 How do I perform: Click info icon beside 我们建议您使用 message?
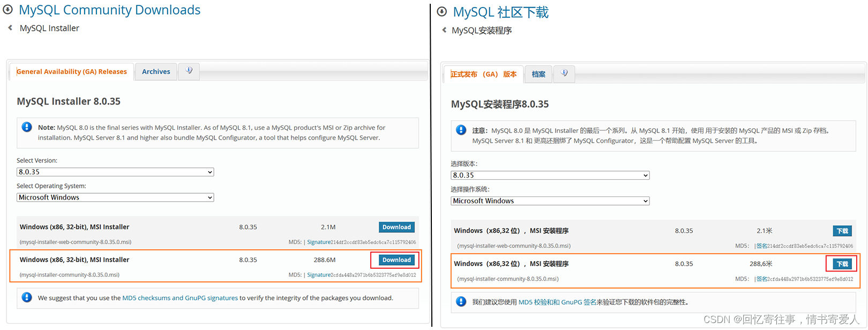461,302
